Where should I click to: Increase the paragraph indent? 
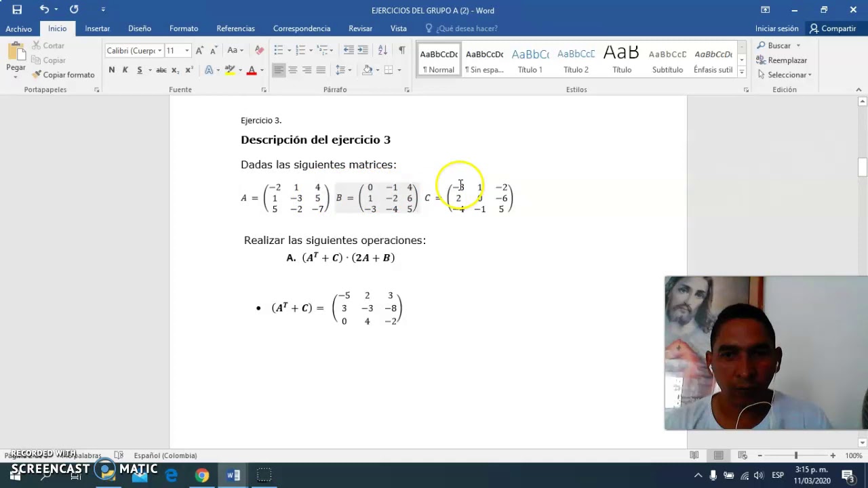pos(363,50)
